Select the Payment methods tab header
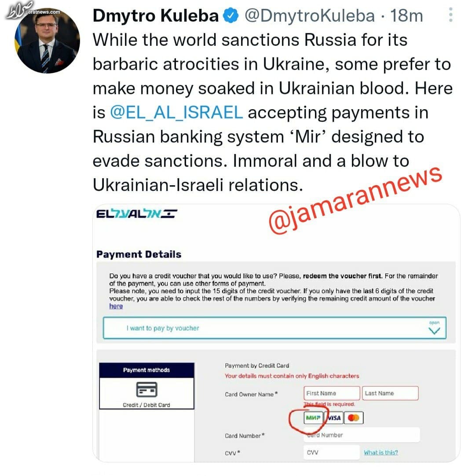The image size is (475, 476). tap(146, 370)
